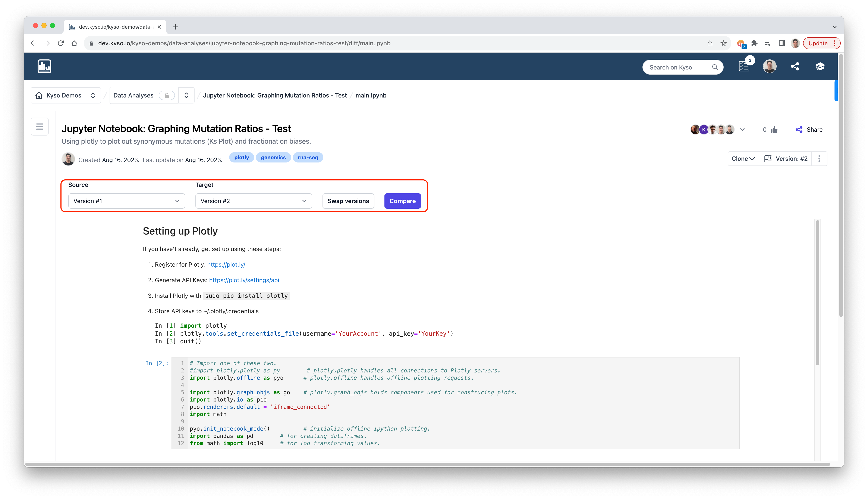
Task: Click the plotly tag
Action: tap(241, 157)
